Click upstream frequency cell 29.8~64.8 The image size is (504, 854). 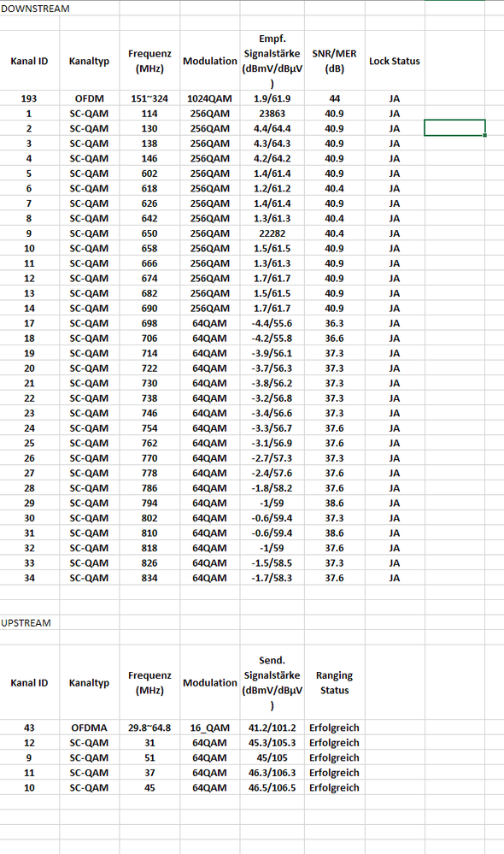[149, 727]
